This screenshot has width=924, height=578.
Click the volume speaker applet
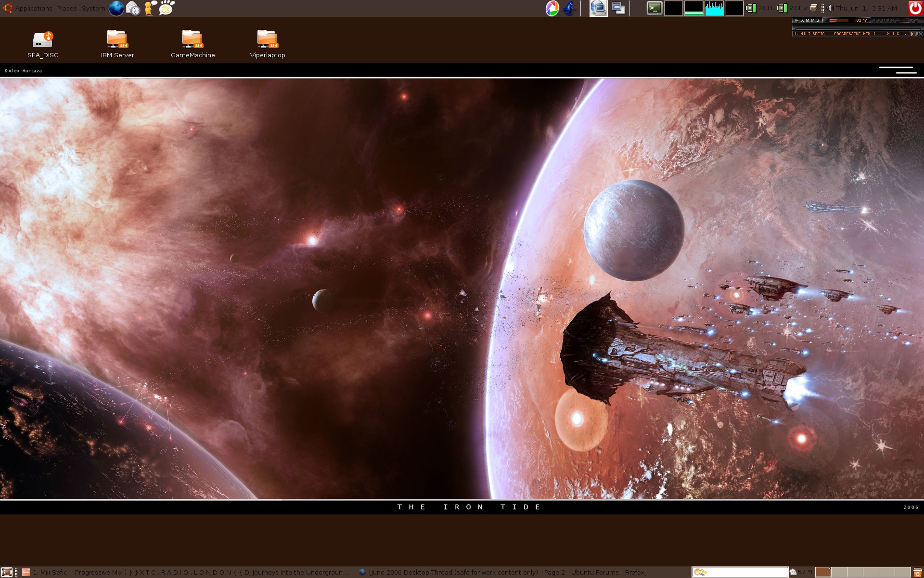point(829,8)
